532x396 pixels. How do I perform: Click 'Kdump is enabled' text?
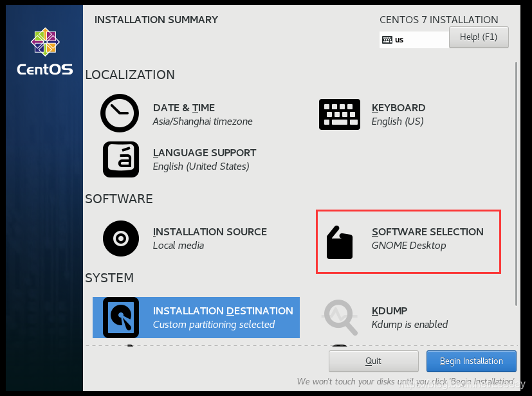(410, 325)
